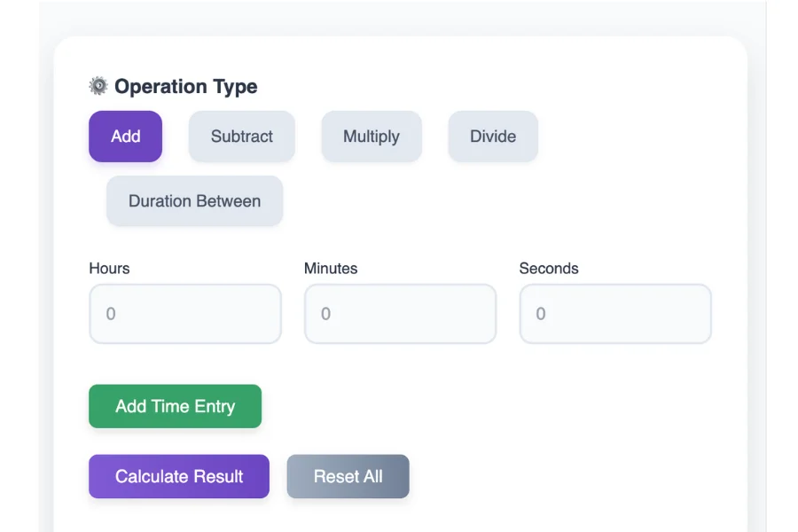Click the Add Time Entry button

175,406
